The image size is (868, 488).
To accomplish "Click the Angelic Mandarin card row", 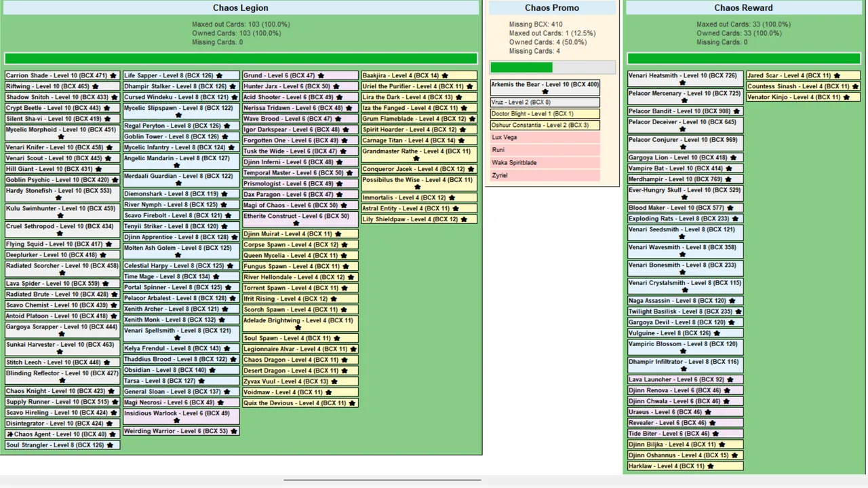I will coord(181,162).
